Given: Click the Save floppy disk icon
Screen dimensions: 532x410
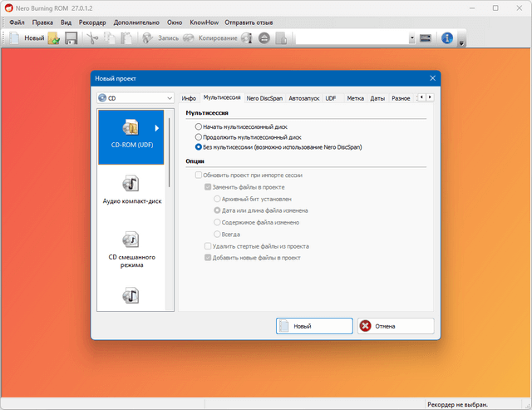Looking at the screenshot, I should click(x=71, y=37).
